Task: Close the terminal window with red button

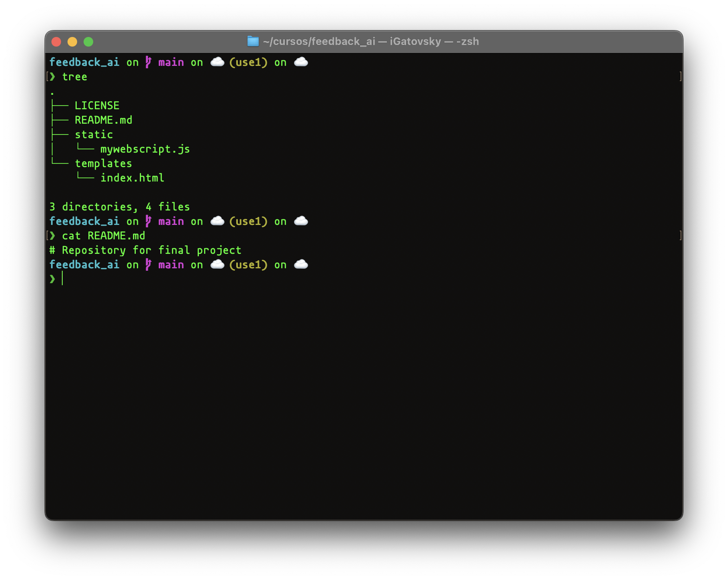Action: [56, 42]
